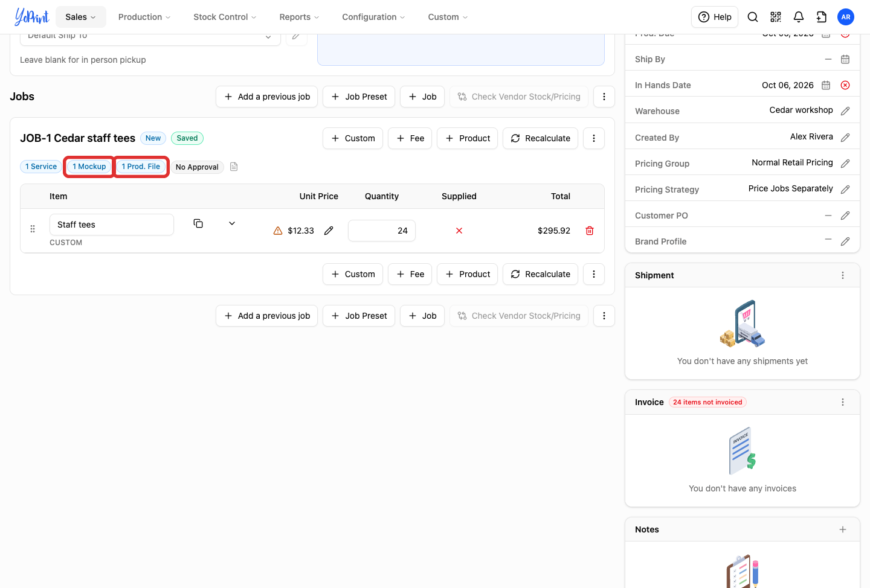The height and width of the screenshot is (588, 870).
Task: Open the 1 Mockup tag
Action: pyautogui.click(x=89, y=167)
